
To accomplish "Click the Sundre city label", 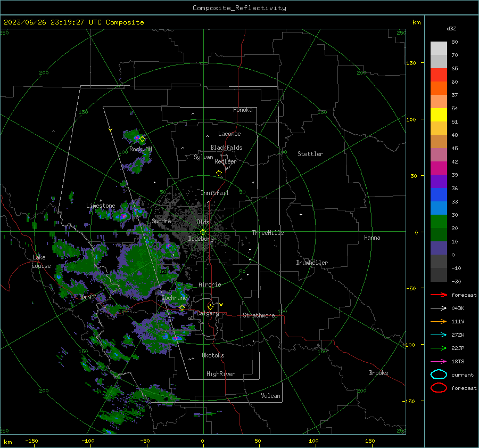I will click(x=162, y=221).
